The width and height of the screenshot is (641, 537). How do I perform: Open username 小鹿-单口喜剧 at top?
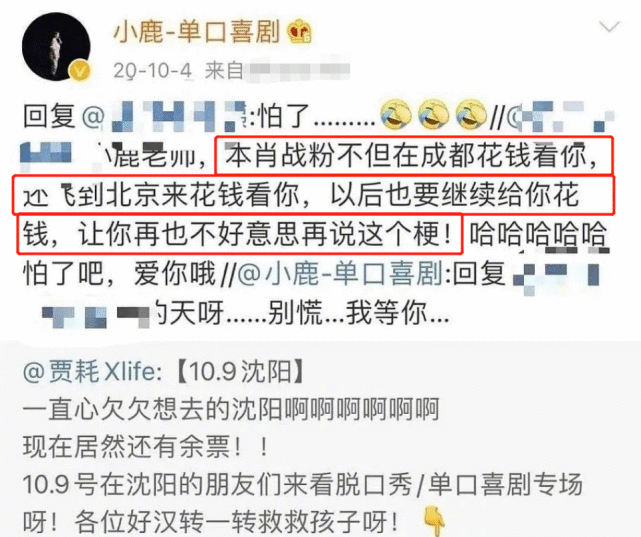197,32
